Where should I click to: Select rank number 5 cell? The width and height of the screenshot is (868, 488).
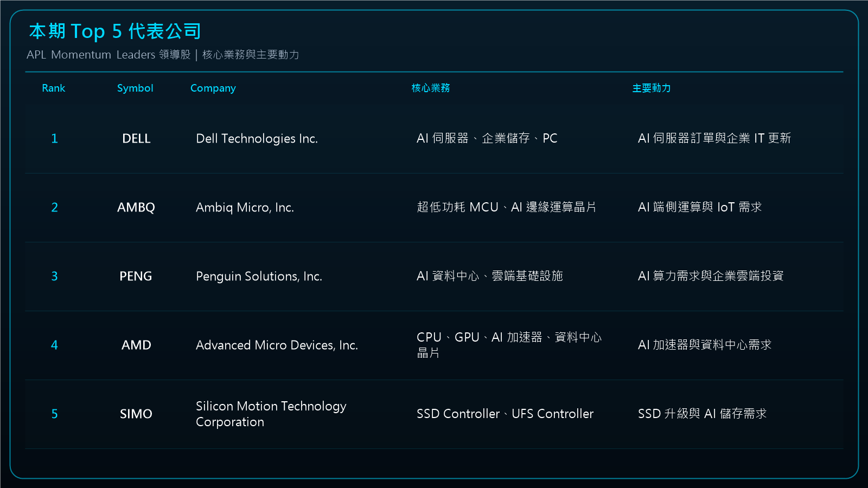pyautogui.click(x=54, y=414)
